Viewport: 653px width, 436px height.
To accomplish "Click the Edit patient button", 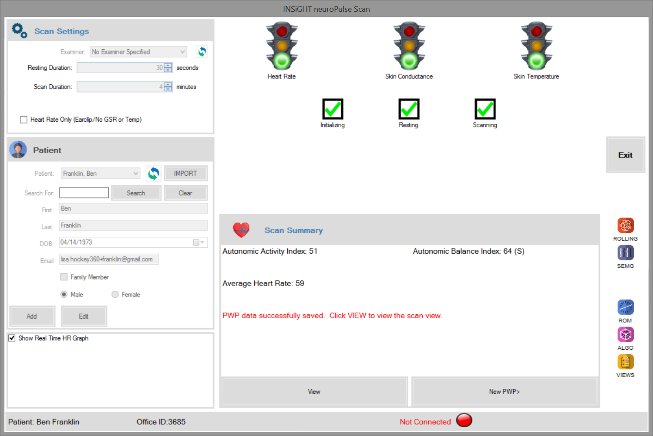I will click(x=84, y=316).
